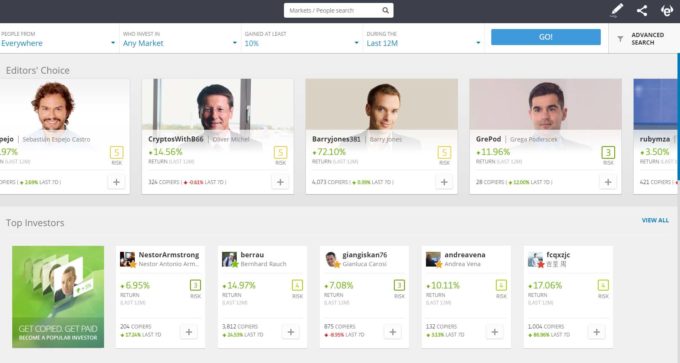Click +17.06% return on fcqxzjc
This screenshot has width=680, height=363.
coord(545,285)
